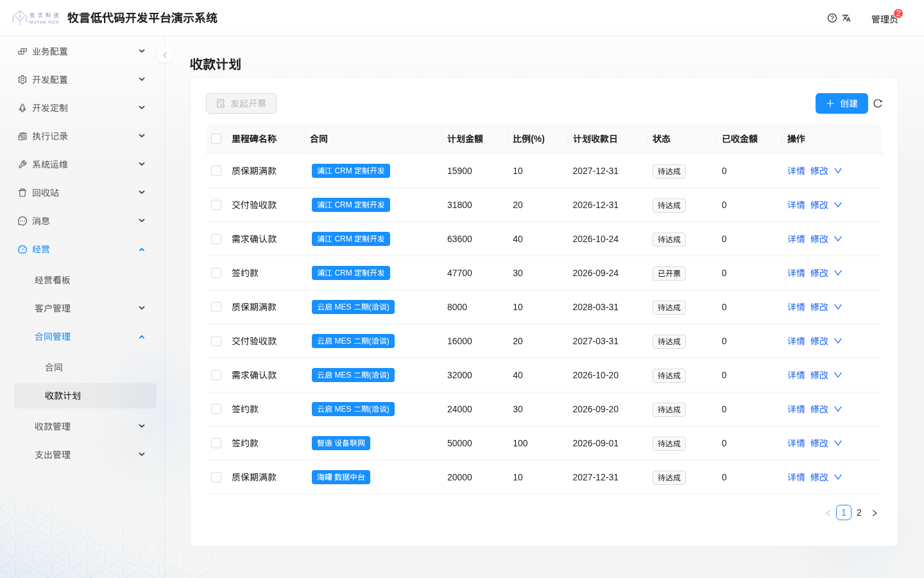Expand the 业务配置 menu chevron
Viewport: 924px width, 578px height.
point(142,51)
